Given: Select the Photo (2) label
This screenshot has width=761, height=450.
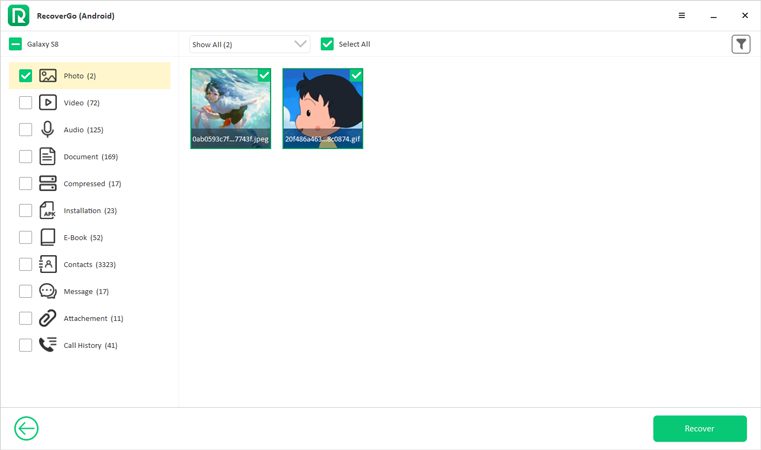Looking at the screenshot, I should click(x=80, y=76).
